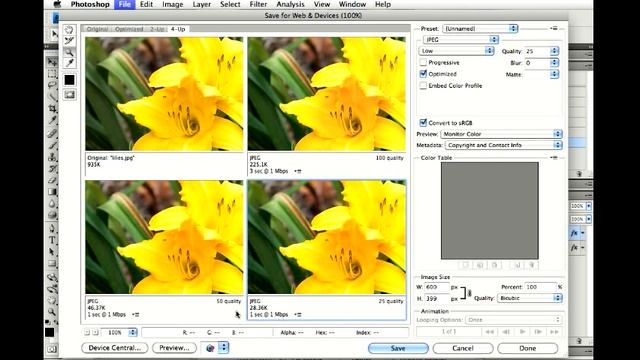Select the Hand tool in the Save for Web dialog

point(69,30)
